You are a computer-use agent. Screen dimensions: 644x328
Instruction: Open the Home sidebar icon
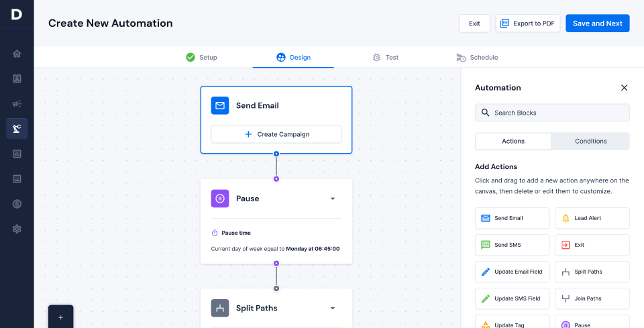point(17,54)
